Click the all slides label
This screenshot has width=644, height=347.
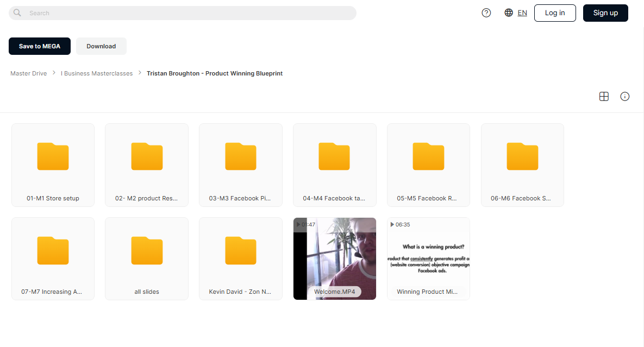pyautogui.click(x=147, y=292)
